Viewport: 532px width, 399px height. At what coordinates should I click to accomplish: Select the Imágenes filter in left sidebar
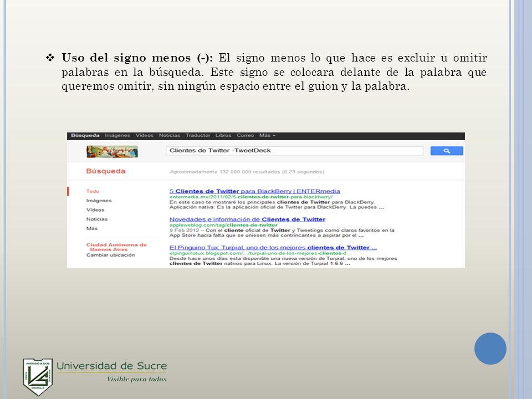coord(99,201)
